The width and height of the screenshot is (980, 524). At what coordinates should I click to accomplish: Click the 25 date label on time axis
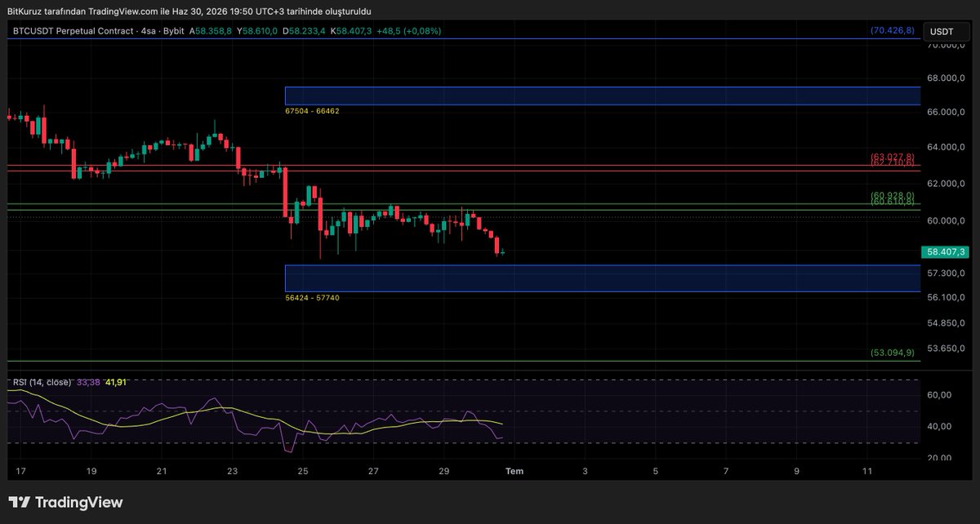coord(303,471)
